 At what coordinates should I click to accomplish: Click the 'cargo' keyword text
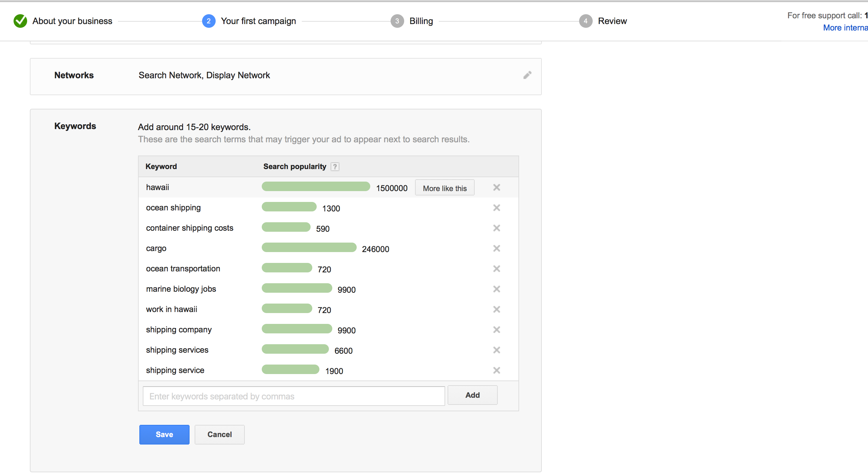pos(156,248)
